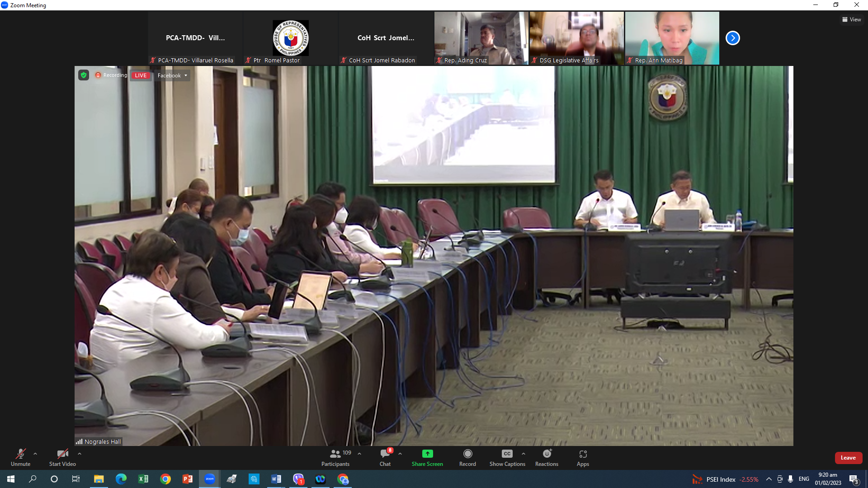
Task: Open Excel from taskbar
Action: click(x=143, y=479)
